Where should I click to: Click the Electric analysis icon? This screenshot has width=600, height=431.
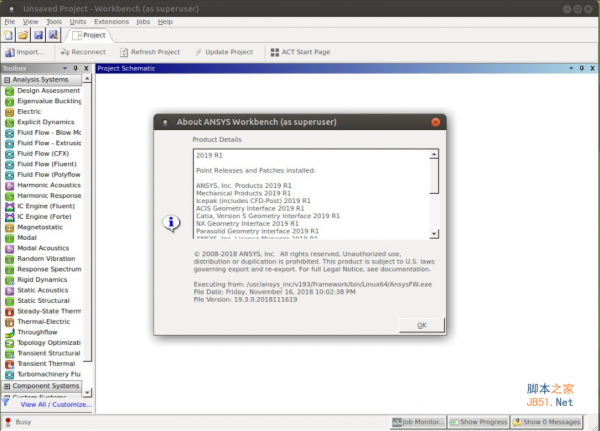tap(10, 112)
